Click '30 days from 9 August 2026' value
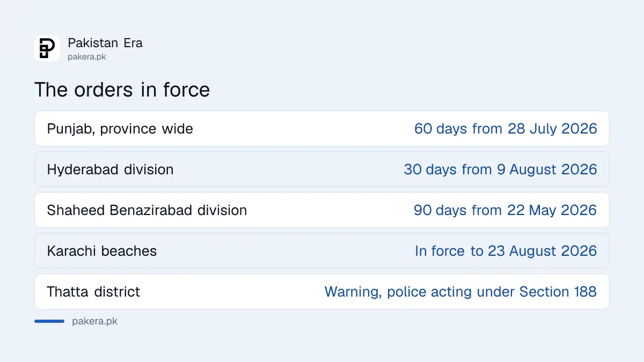 500,169
